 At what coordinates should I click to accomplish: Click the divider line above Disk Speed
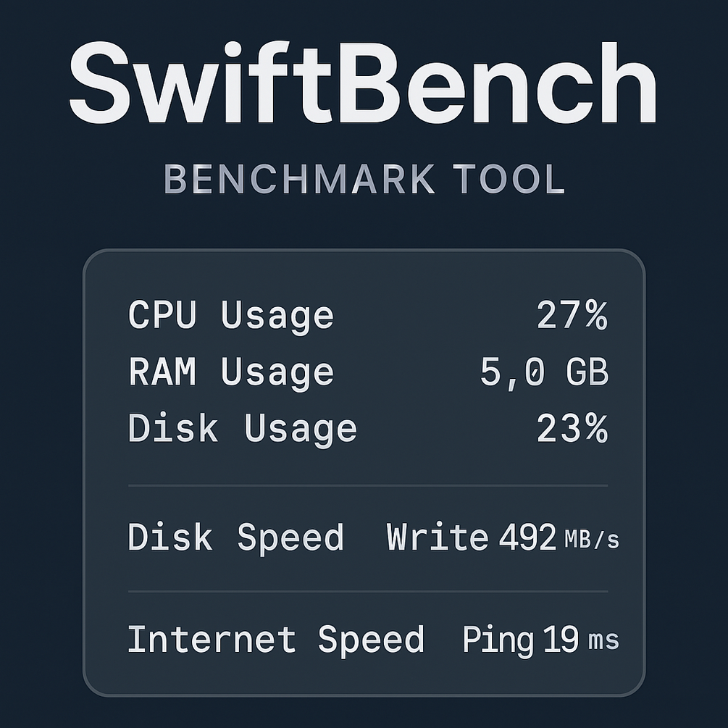click(368, 485)
